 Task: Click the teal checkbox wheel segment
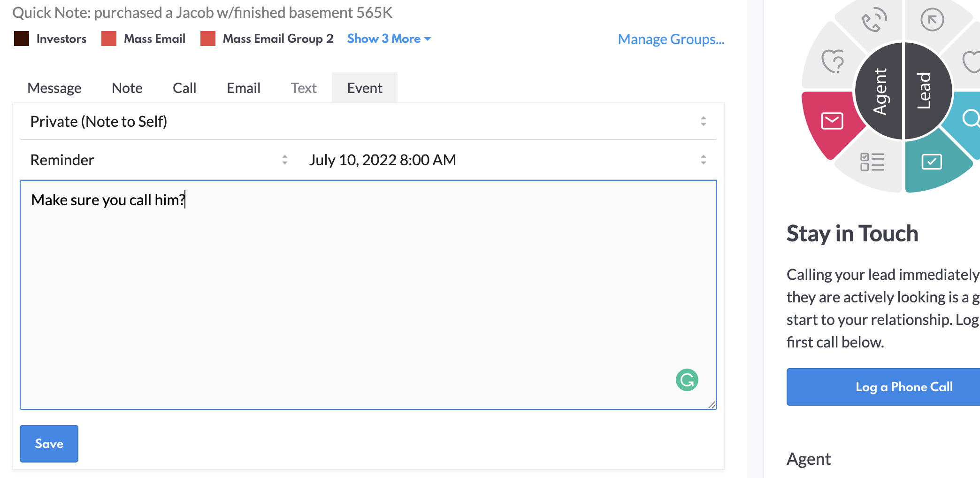coord(932,162)
